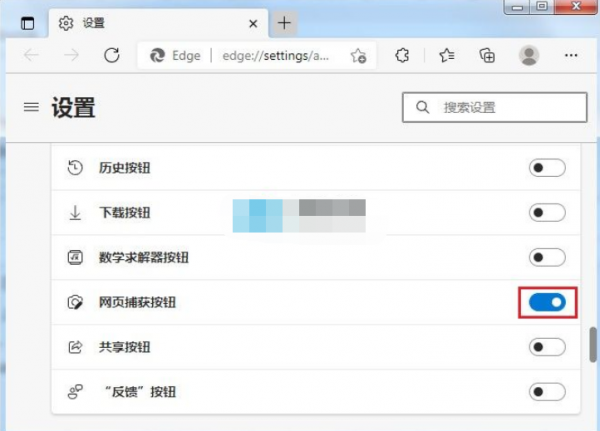
Task: Click the feedback people icon
Action: point(75,392)
